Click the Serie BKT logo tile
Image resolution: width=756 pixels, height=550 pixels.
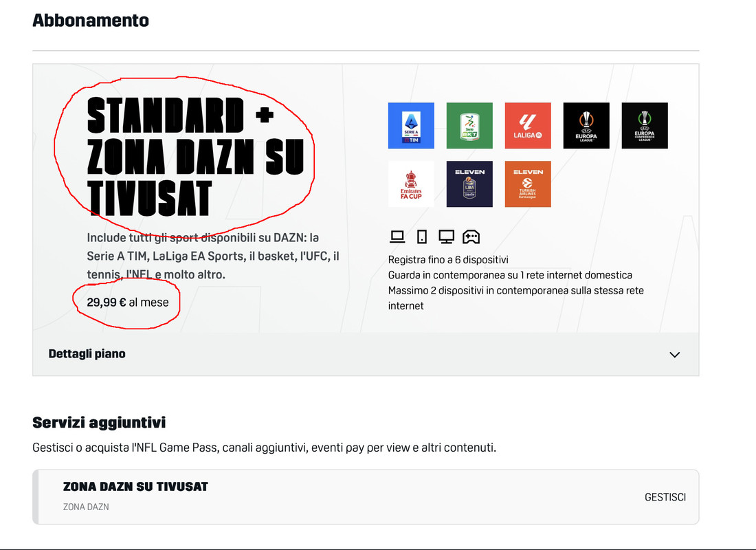tap(469, 125)
